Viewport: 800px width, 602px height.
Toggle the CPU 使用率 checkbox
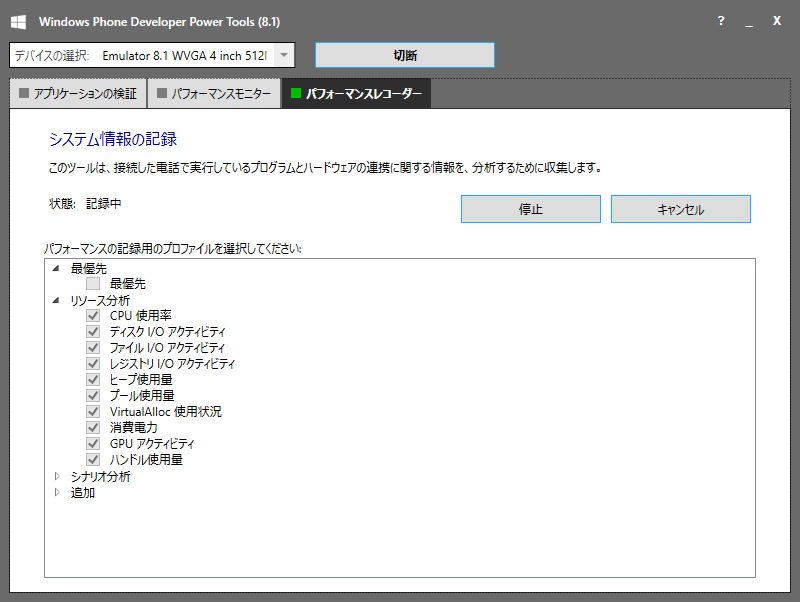(93, 316)
